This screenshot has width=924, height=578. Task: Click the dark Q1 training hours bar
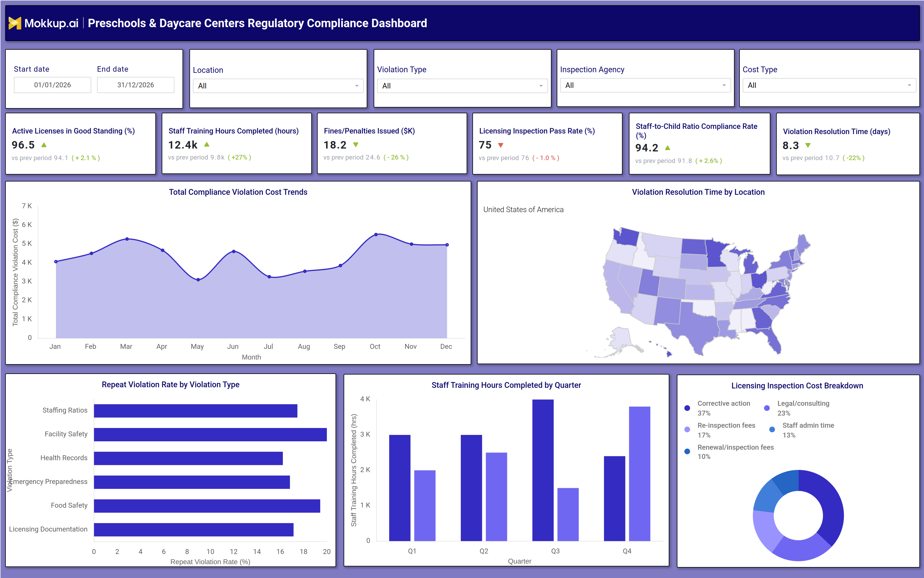click(x=400, y=488)
